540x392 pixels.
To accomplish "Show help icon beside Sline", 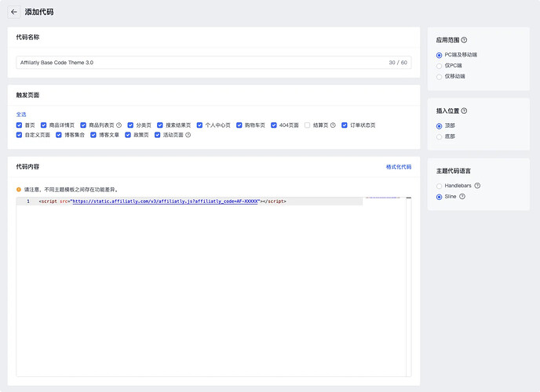I will 462,196.
